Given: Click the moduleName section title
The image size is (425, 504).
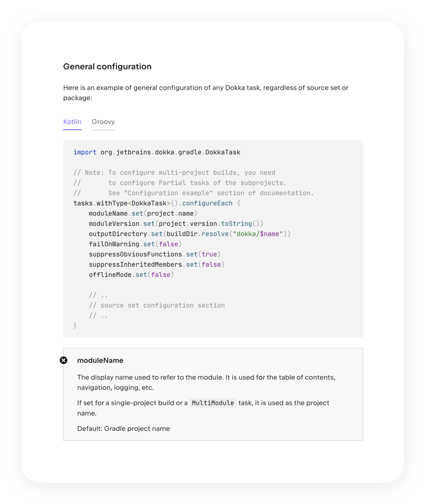Looking at the screenshot, I should coord(100,361).
